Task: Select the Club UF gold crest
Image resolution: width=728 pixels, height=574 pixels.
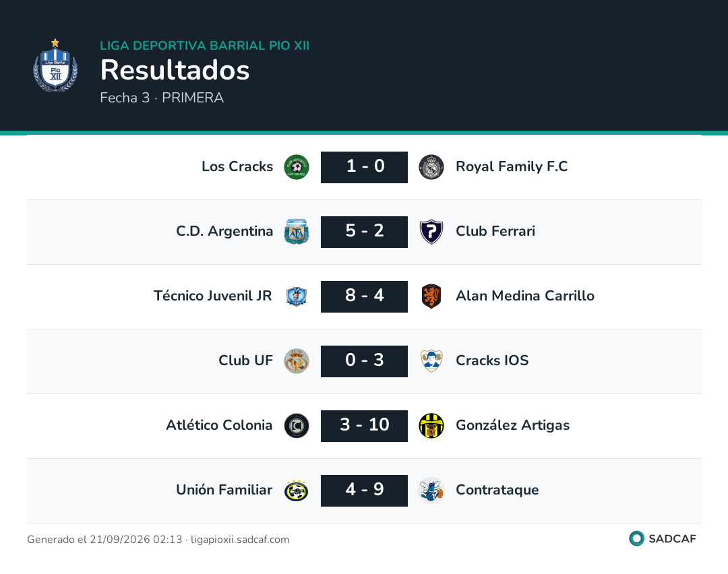Action: click(x=296, y=361)
